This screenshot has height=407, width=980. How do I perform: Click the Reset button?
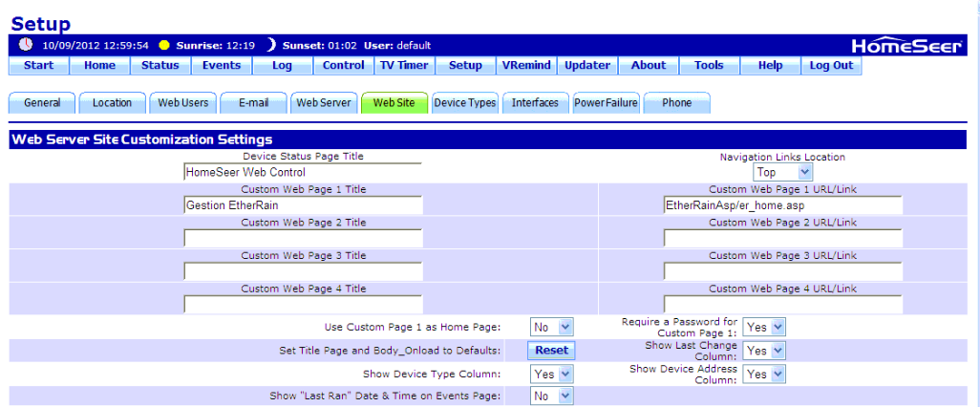click(x=552, y=351)
